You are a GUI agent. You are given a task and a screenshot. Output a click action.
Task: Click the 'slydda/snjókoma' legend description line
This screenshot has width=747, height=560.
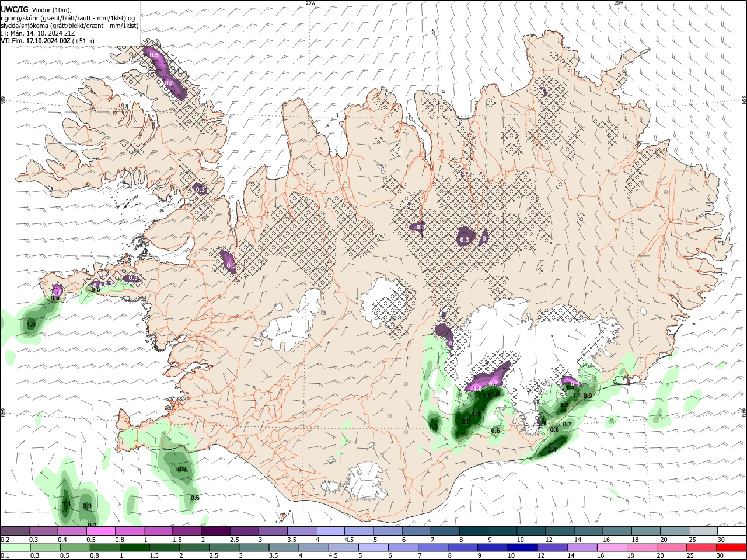click(69, 26)
